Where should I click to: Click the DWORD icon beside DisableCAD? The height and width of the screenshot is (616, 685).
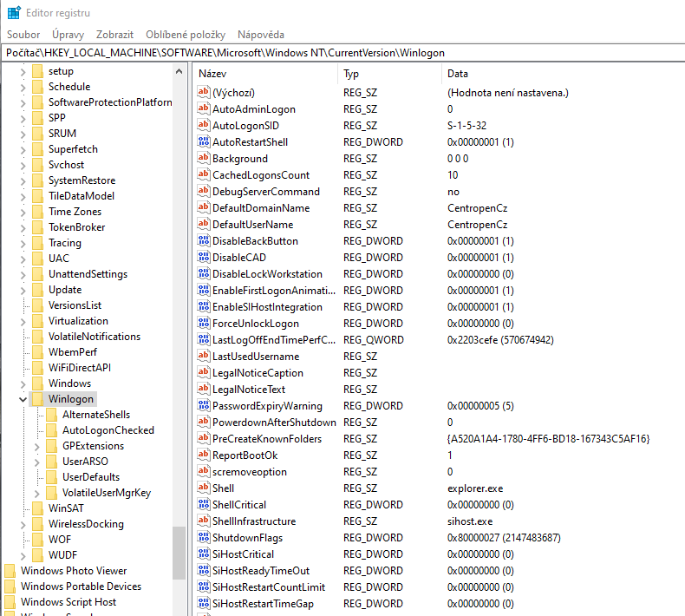click(x=204, y=258)
